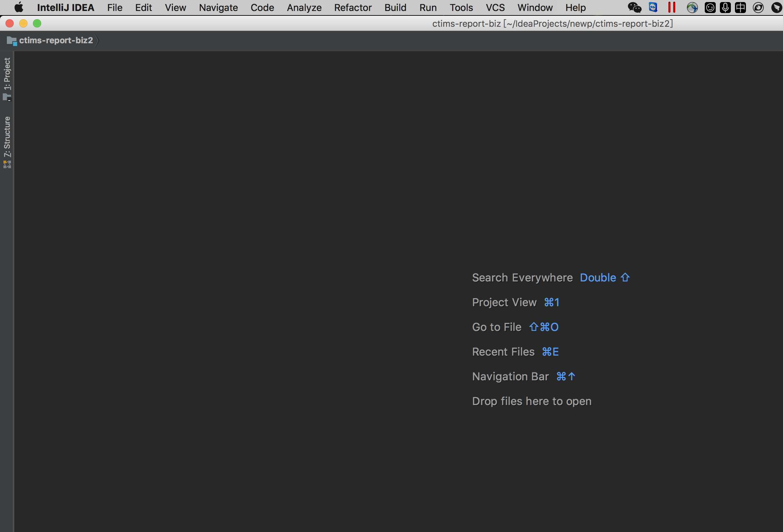Open the VCS menu

coord(495,7)
